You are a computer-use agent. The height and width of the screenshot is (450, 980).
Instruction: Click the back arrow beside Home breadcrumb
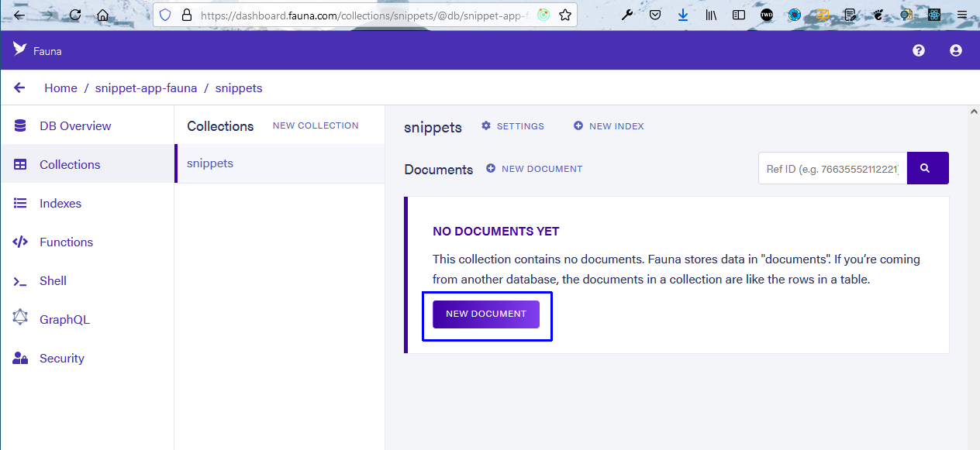click(x=19, y=88)
